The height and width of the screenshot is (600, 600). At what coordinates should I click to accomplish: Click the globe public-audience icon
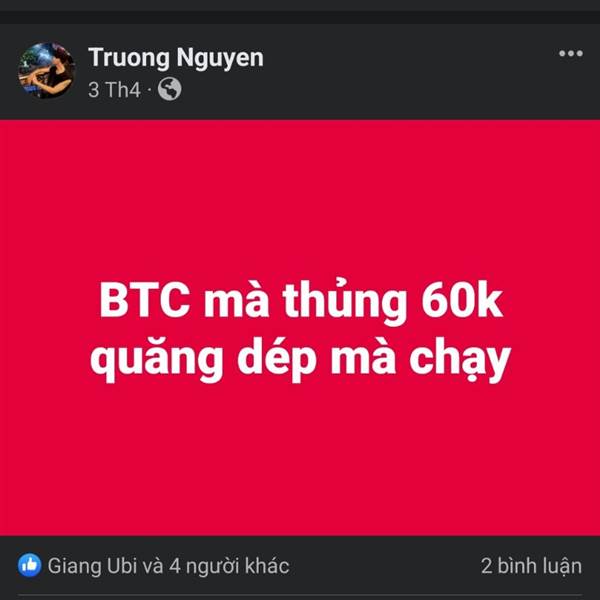(x=170, y=89)
